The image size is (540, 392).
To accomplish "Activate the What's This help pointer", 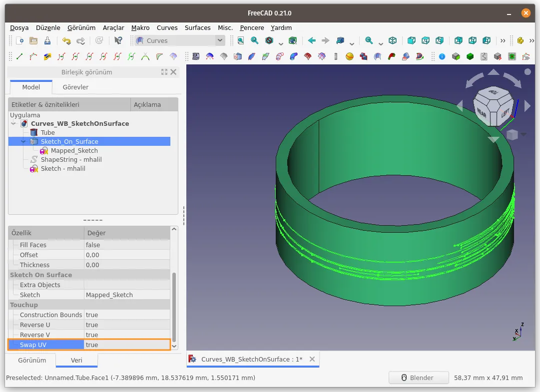I will pos(118,40).
